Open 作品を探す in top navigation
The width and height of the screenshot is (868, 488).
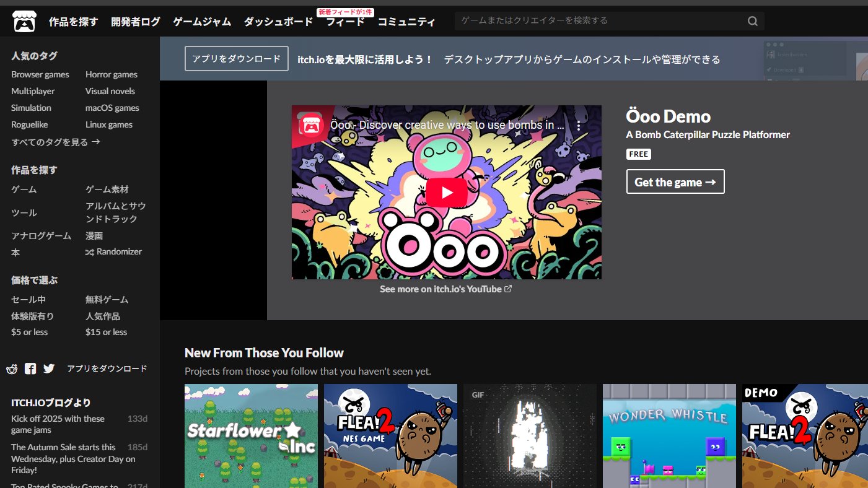tap(74, 22)
